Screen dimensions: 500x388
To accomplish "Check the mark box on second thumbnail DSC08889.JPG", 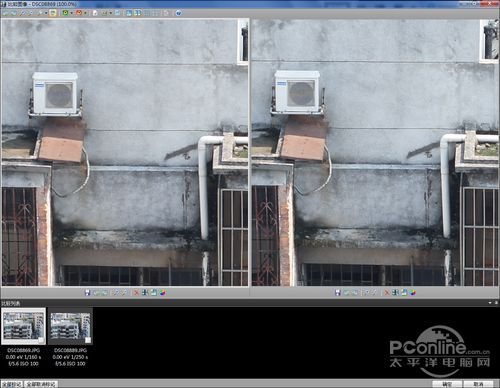I will point(88,340).
